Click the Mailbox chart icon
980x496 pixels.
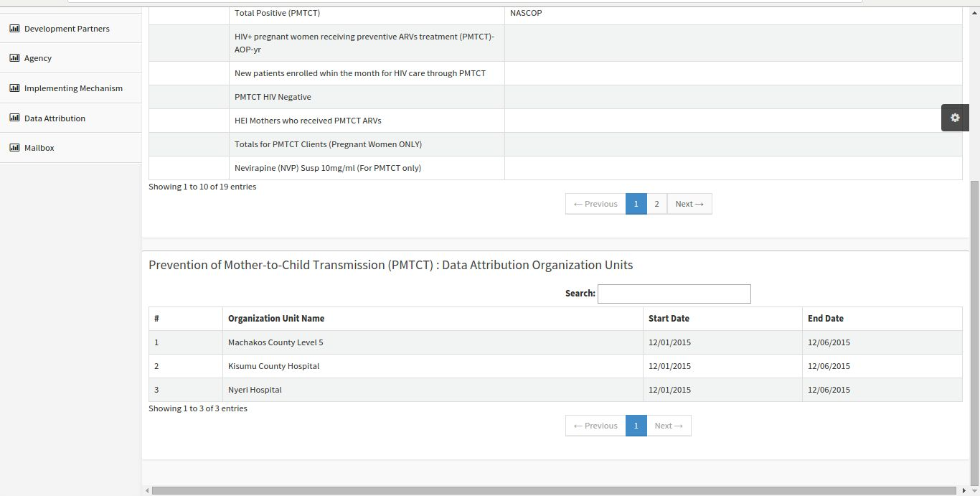click(x=14, y=148)
